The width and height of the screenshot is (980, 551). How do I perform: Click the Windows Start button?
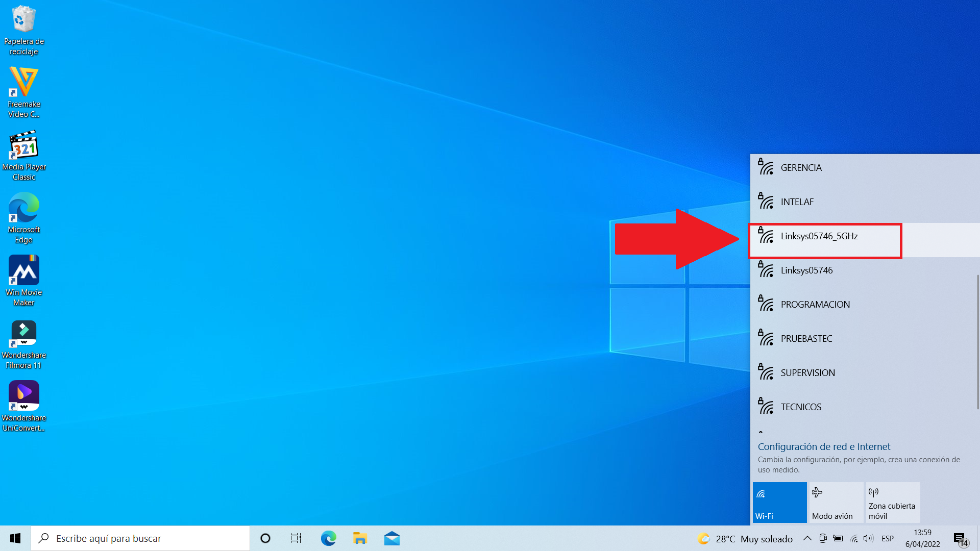(x=15, y=538)
